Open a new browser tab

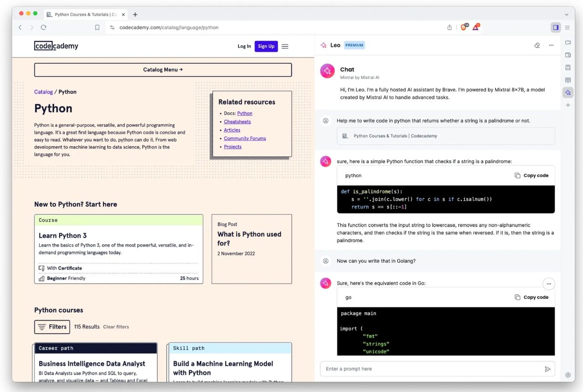click(x=135, y=15)
